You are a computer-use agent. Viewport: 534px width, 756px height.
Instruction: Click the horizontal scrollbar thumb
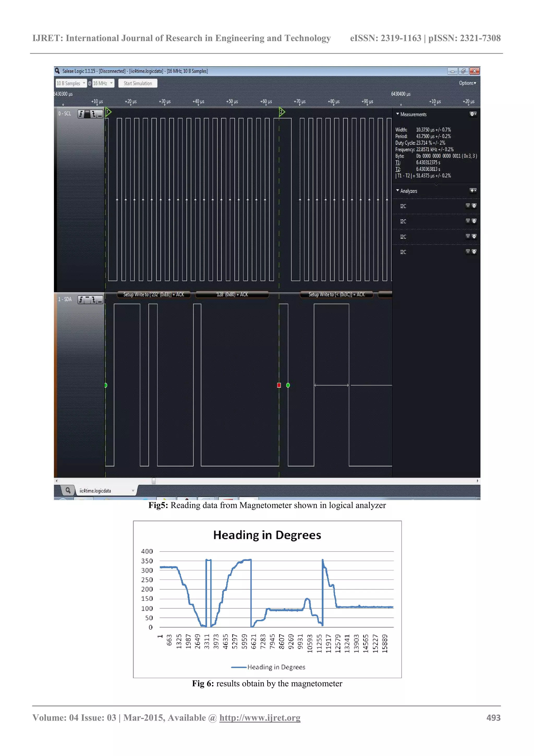coord(154,481)
